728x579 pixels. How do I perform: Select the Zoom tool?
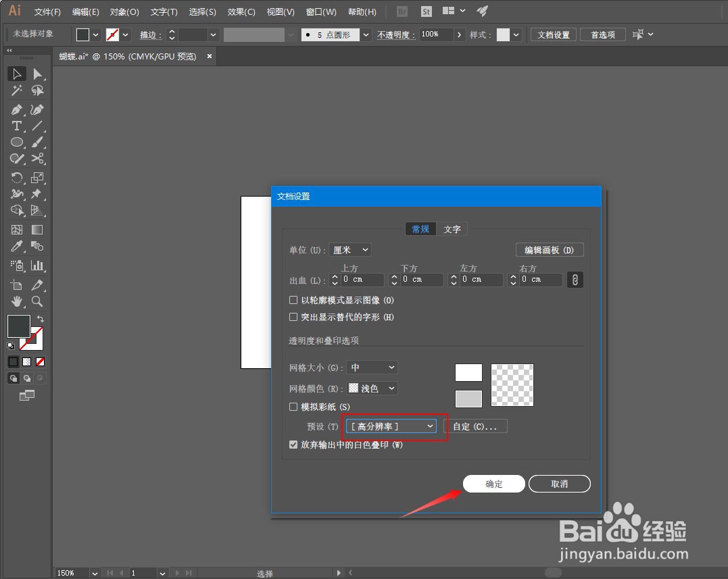click(37, 301)
